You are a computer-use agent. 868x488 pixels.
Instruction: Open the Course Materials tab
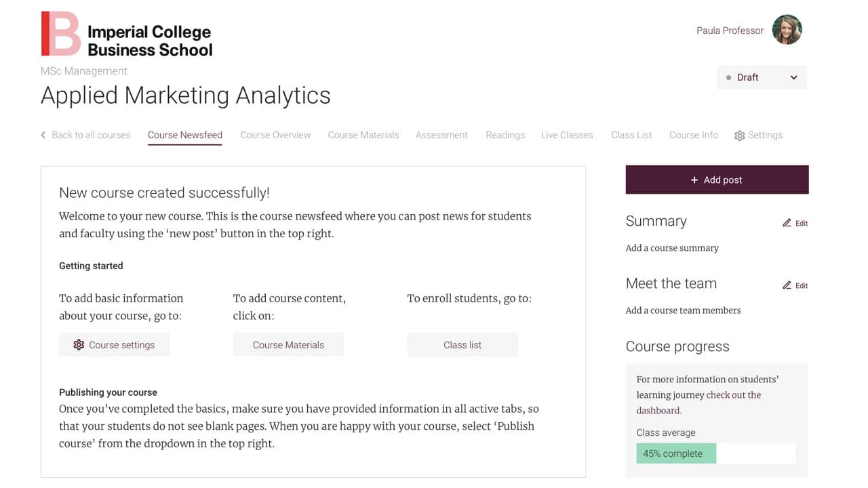[363, 135]
